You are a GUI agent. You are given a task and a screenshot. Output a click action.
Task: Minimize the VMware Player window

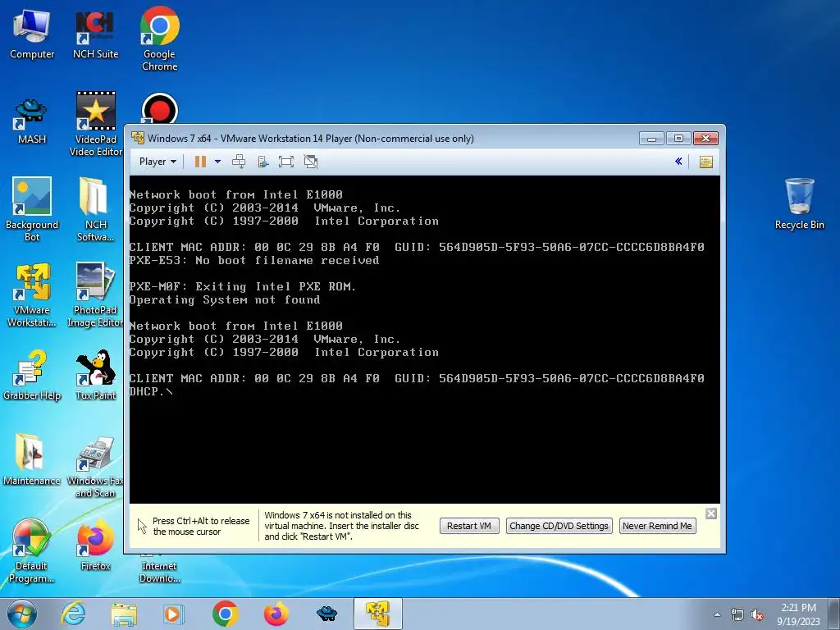pos(651,138)
